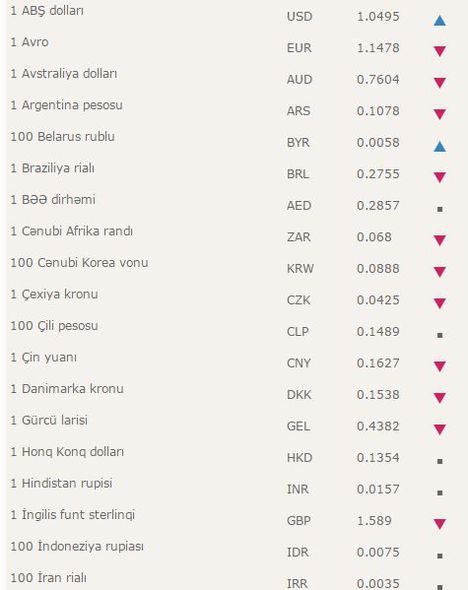Click the red down arrow for EUR
The image size is (468, 590).
point(439,51)
